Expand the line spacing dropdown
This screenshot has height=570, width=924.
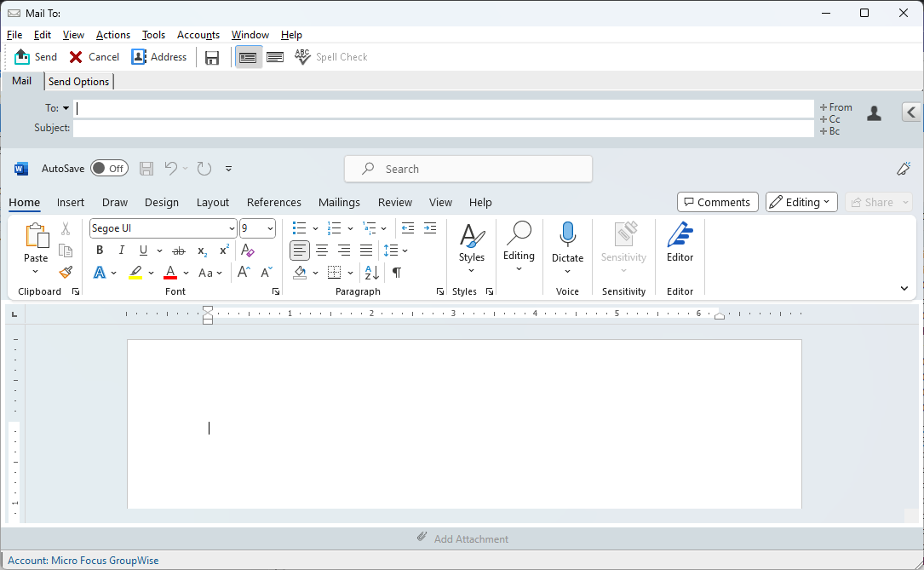[400, 250]
